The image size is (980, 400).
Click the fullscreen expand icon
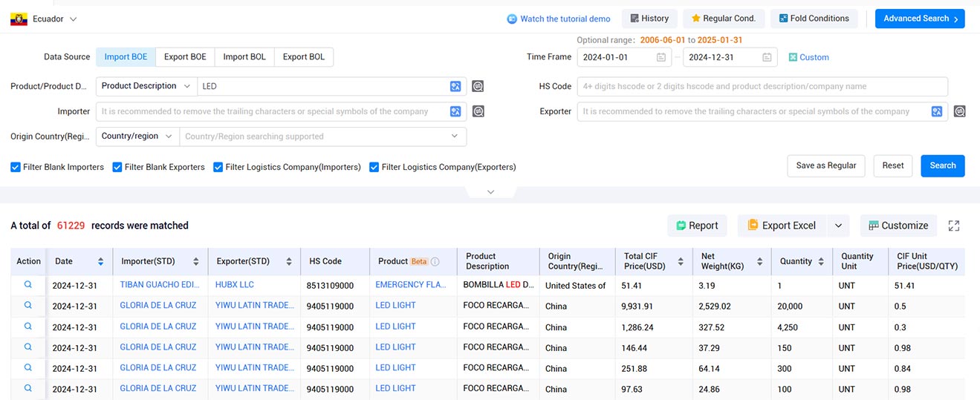point(954,226)
